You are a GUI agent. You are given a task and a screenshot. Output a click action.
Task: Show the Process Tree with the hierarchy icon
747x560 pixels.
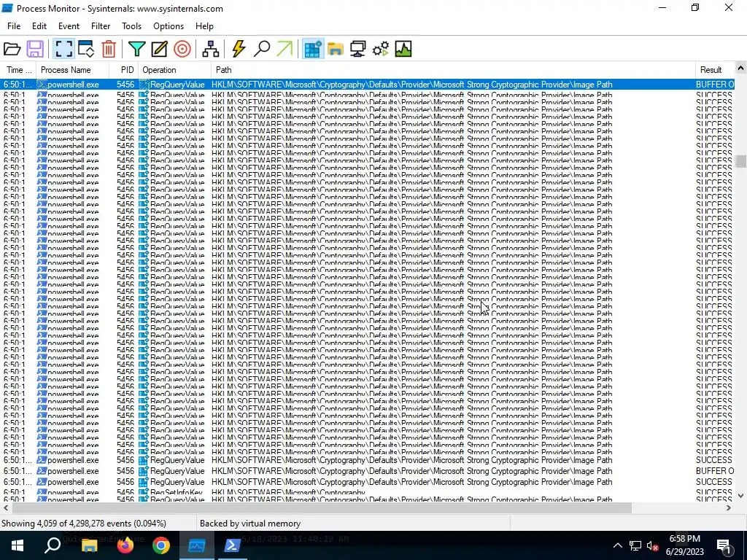pyautogui.click(x=210, y=49)
